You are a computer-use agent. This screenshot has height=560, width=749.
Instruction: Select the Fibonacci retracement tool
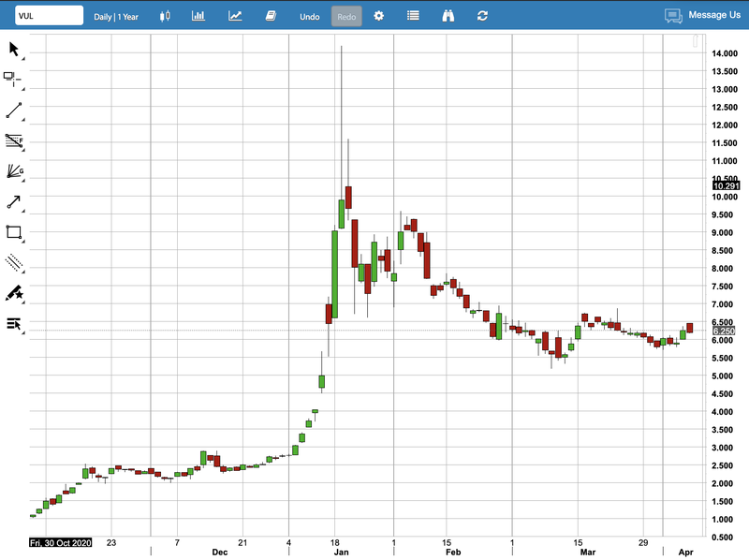tap(14, 141)
